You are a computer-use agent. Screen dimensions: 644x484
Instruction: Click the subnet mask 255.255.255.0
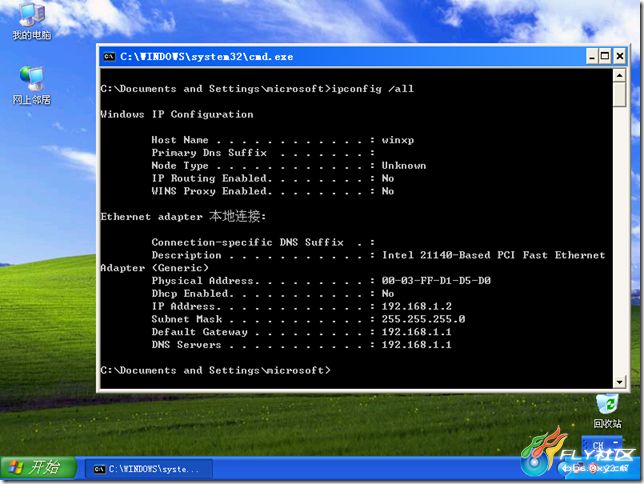pyautogui.click(x=423, y=319)
